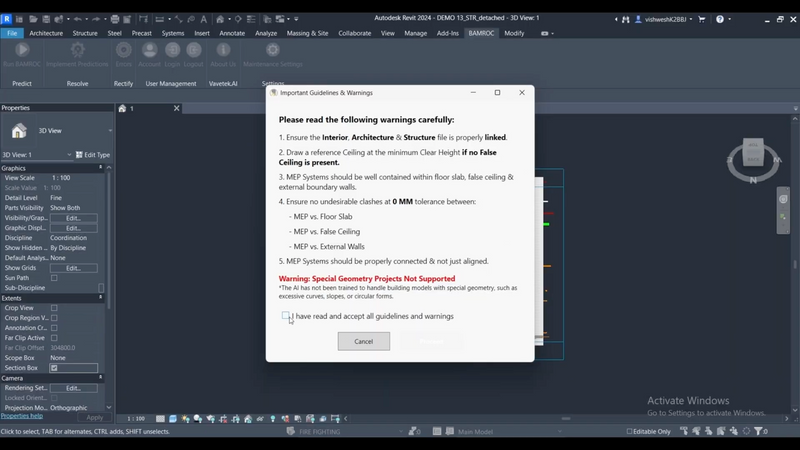Switch to the Annotate ribbon tab
Viewport: 800px width, 450px height.
point(232,33)
